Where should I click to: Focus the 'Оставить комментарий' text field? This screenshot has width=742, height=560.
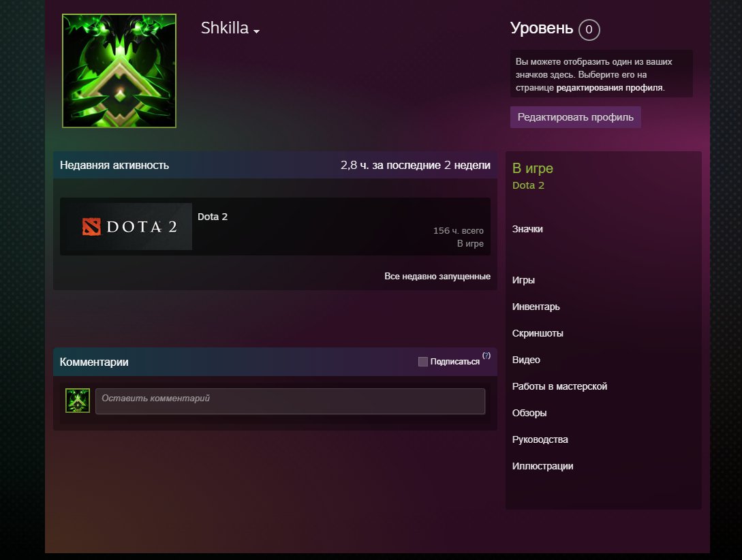coord(290,401)
